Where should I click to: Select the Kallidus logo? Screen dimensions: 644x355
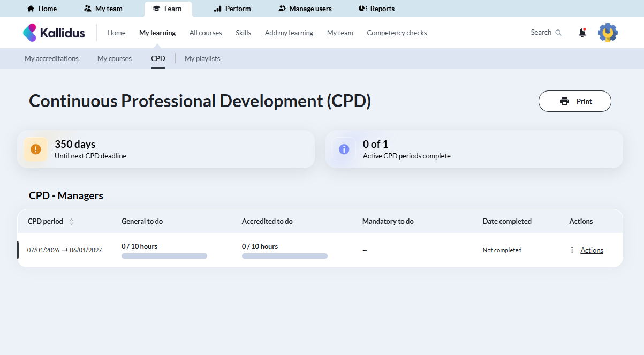[x=54, y=32]
